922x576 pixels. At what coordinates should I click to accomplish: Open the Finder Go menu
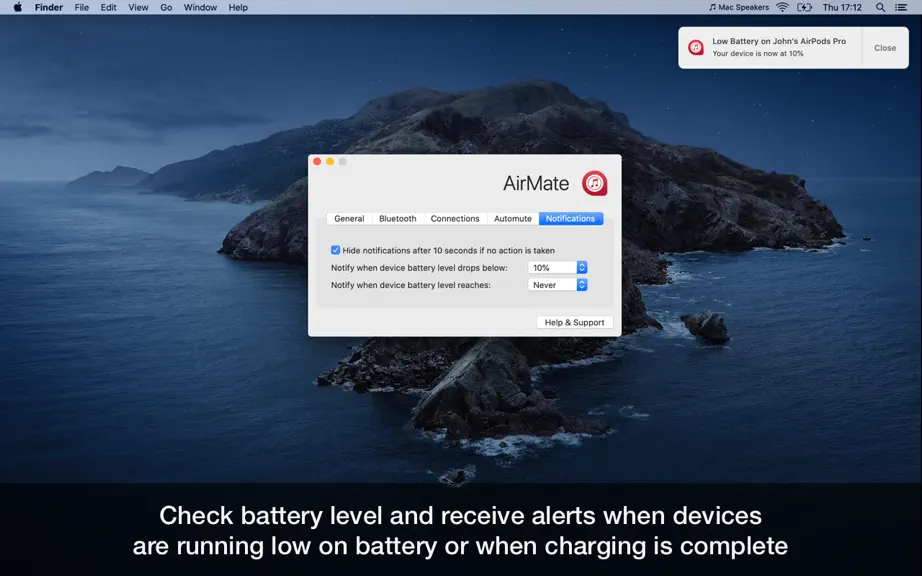point(166,7)
